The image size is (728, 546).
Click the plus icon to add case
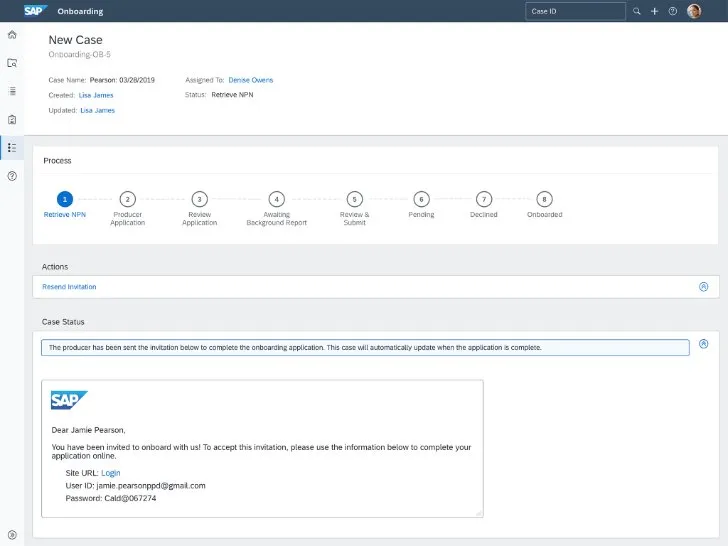point(654,11)
